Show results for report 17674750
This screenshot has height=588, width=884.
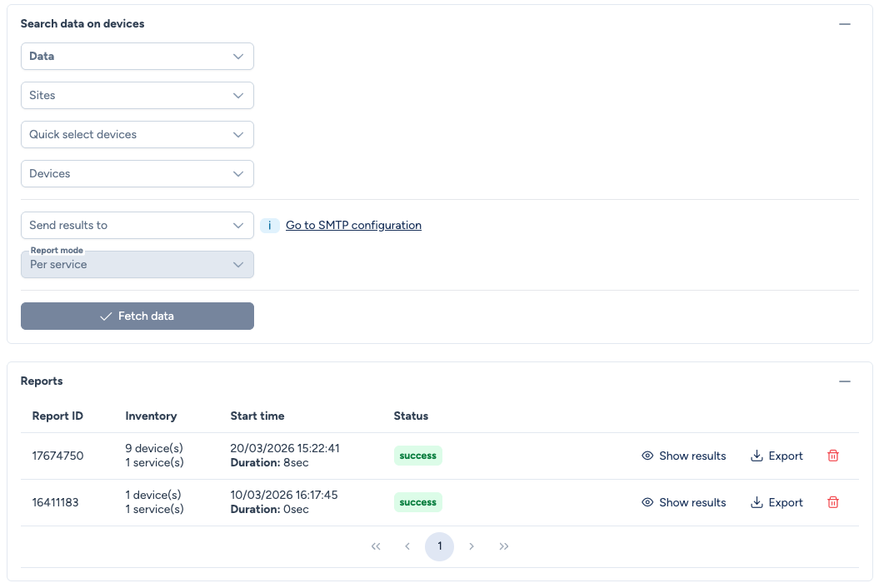pos(684,456)
